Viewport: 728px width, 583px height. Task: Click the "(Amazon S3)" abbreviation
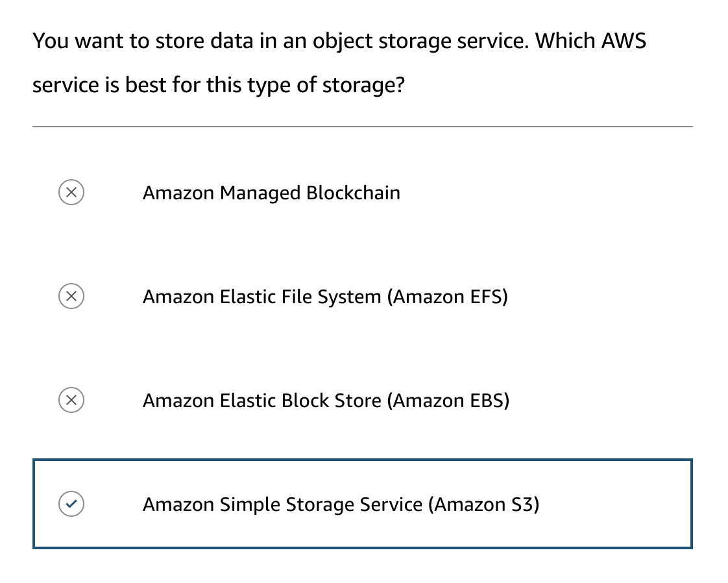pos(483,504)
